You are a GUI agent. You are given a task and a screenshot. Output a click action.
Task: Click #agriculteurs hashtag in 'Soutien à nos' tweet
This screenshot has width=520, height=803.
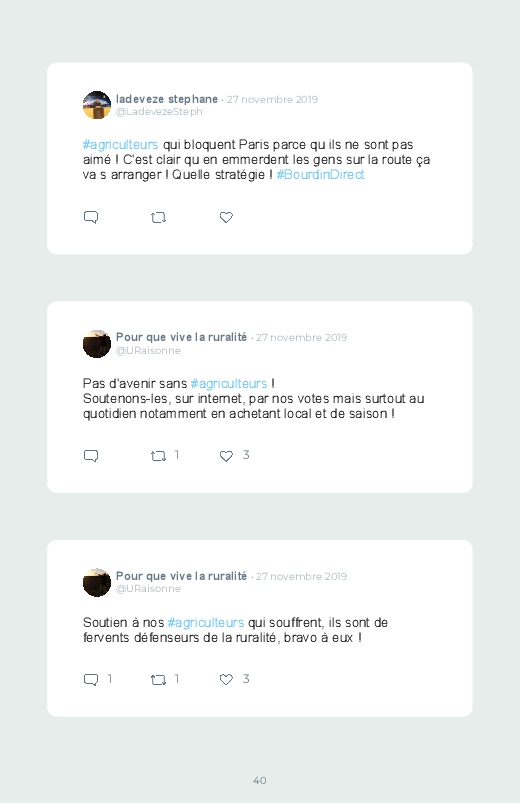click(206, 623)
